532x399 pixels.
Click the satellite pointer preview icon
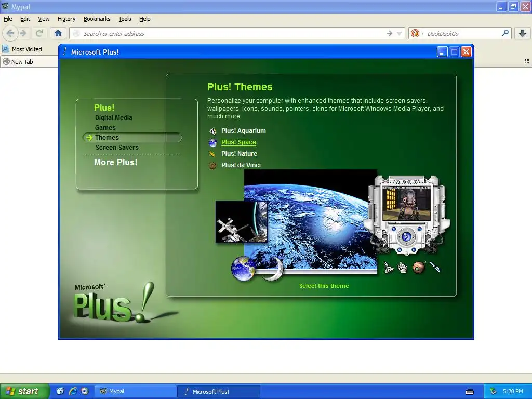[x=435, y=267]
